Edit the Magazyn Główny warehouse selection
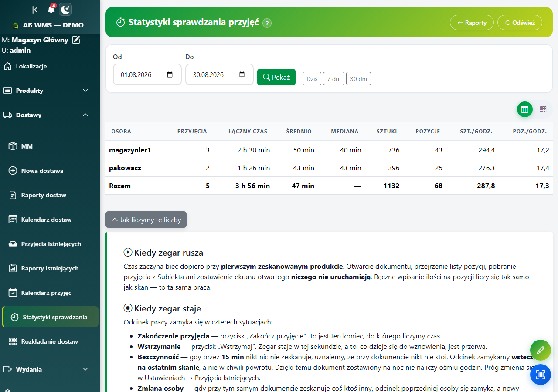Image resolution: width=558 pixels, height=392 pixels. click(76, 40)
